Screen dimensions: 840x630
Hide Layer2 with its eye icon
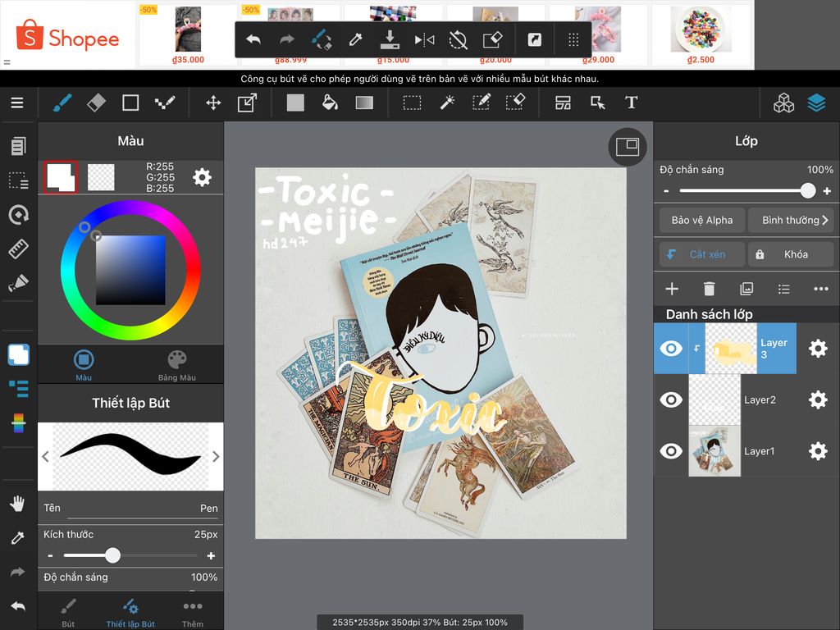coord(671,399)
